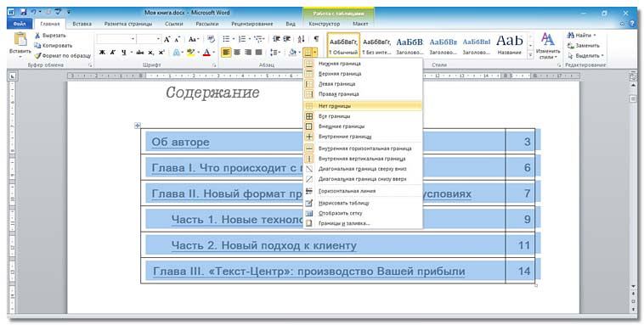Click the Copy (Копировать) icon
The image size is (644, 325).
(37, 46)
